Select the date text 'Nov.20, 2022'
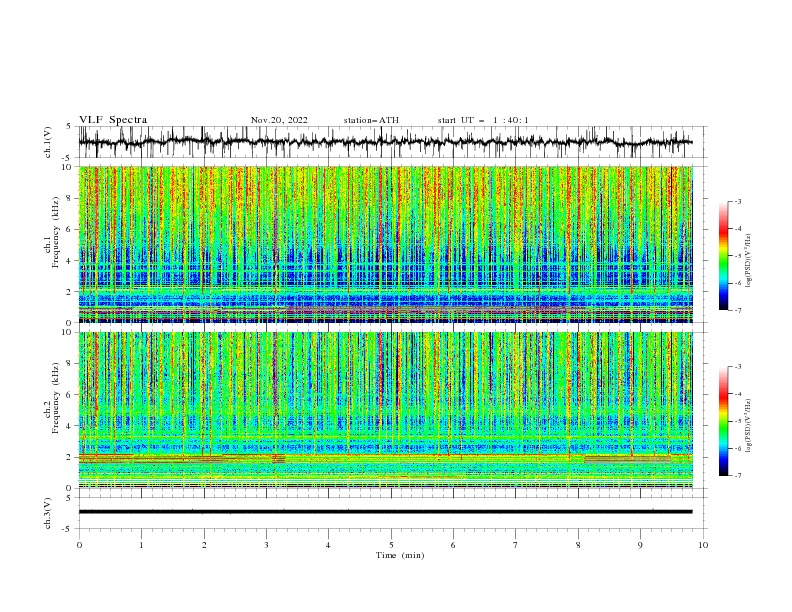The width and height of the screenshot is (792, 612). click(279, 120)
